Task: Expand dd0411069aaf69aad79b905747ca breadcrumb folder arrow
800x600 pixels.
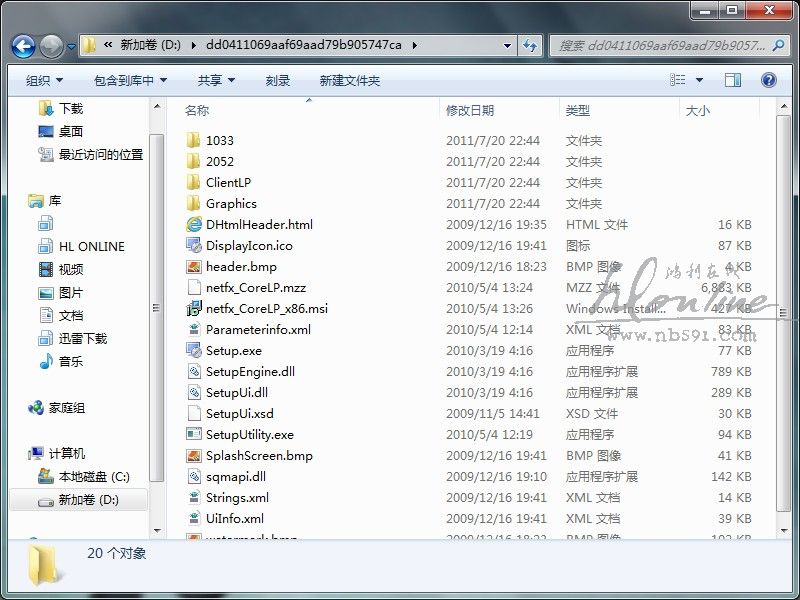Action: 414,45
